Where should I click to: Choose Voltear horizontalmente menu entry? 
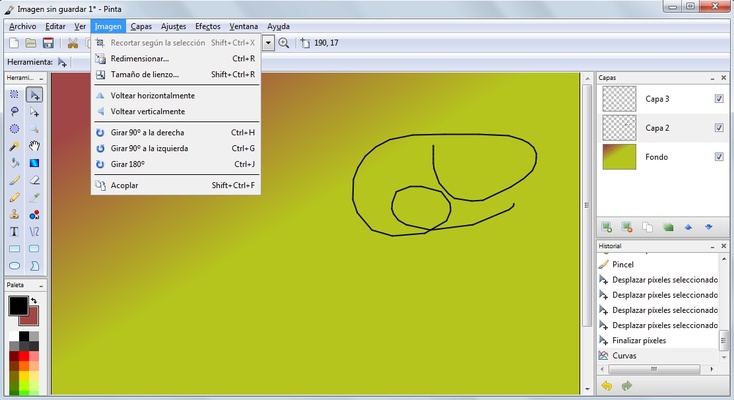tap(176, 96)
